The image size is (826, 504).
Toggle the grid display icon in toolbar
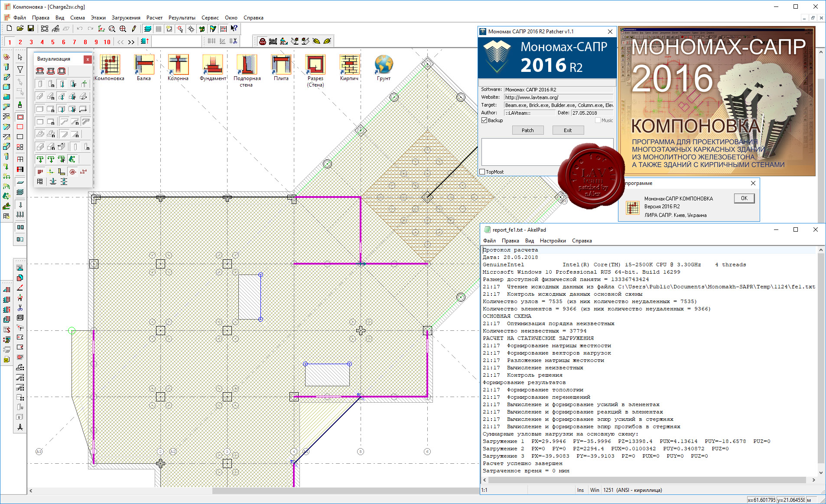pyautogui.click(x=159, y=29)
